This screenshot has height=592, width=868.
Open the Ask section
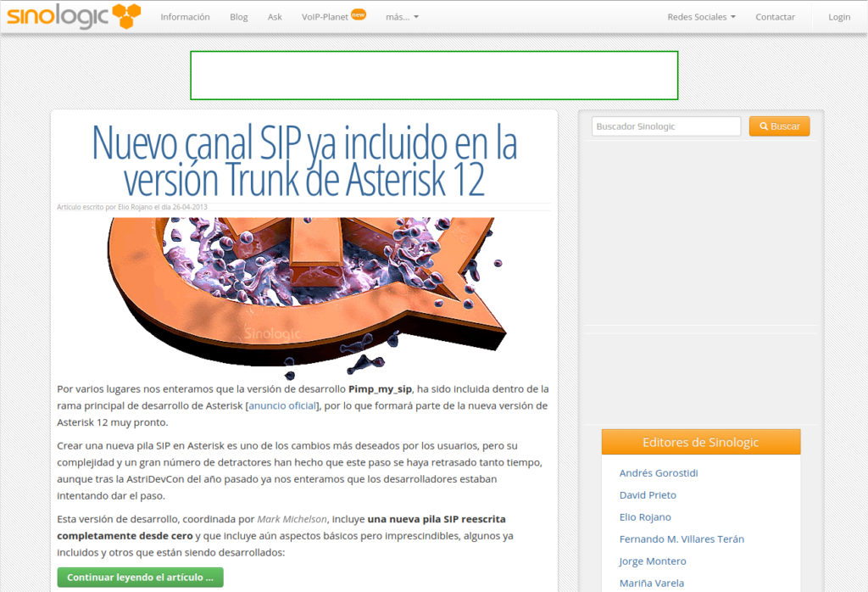click(275, 17)
